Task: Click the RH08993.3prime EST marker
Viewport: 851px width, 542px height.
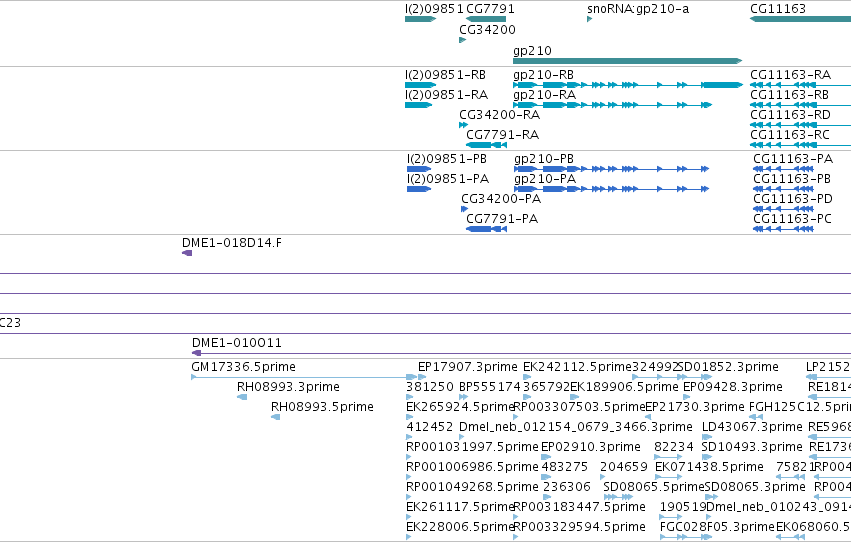Action: 242,397
